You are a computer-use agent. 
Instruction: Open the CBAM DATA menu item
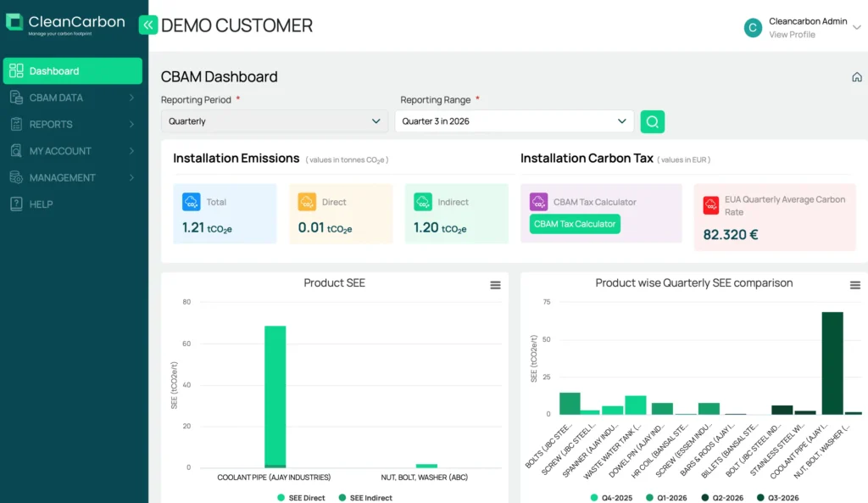tap(73, 98)
